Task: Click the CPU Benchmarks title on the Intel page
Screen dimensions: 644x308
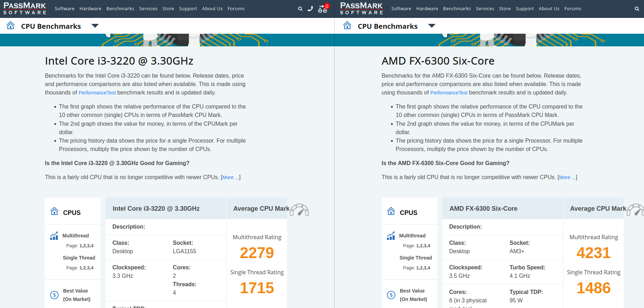Action: coord(51,26)
